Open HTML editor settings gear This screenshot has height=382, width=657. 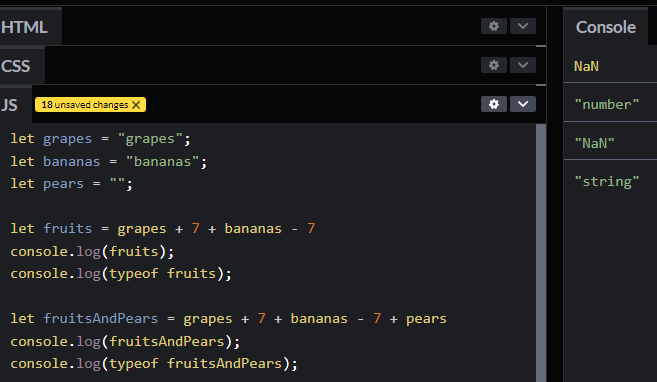pos(494,26)
